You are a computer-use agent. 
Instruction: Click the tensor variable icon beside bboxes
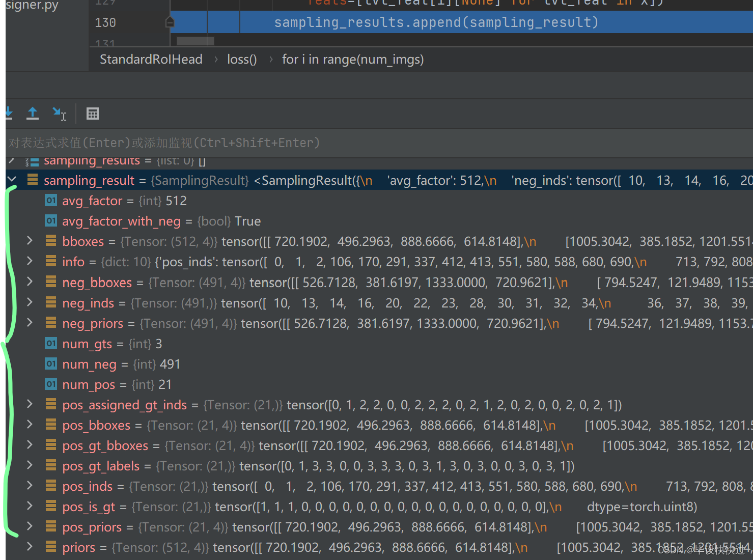click(50, 241)
